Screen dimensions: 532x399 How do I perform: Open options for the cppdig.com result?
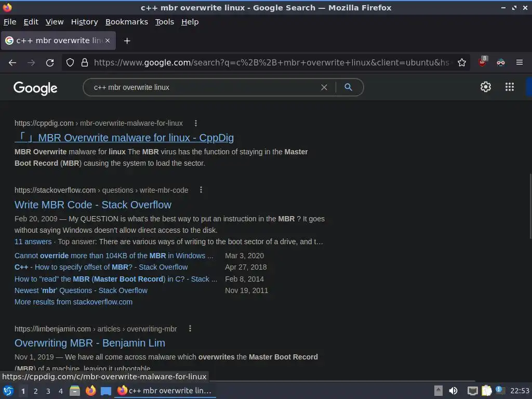[196, 123]
